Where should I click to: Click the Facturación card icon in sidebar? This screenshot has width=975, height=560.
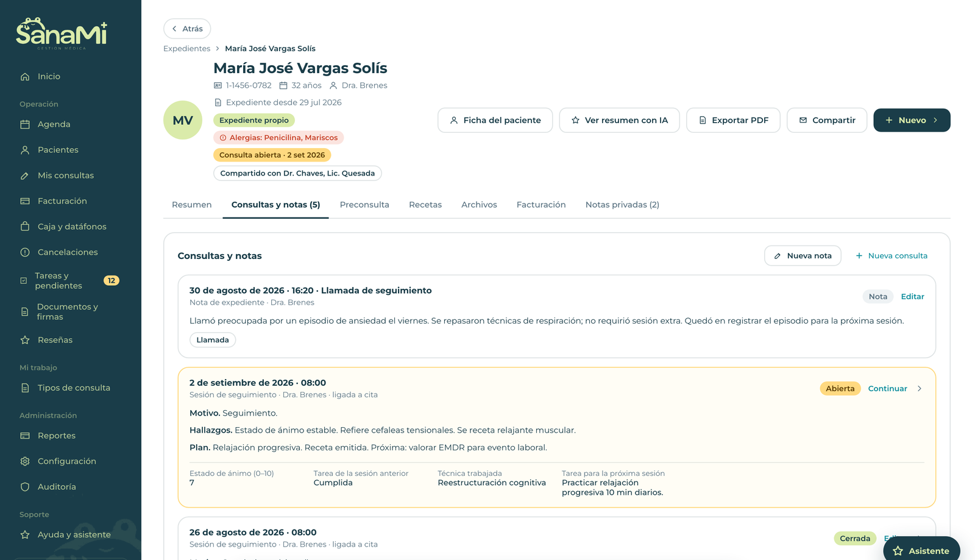25,201
